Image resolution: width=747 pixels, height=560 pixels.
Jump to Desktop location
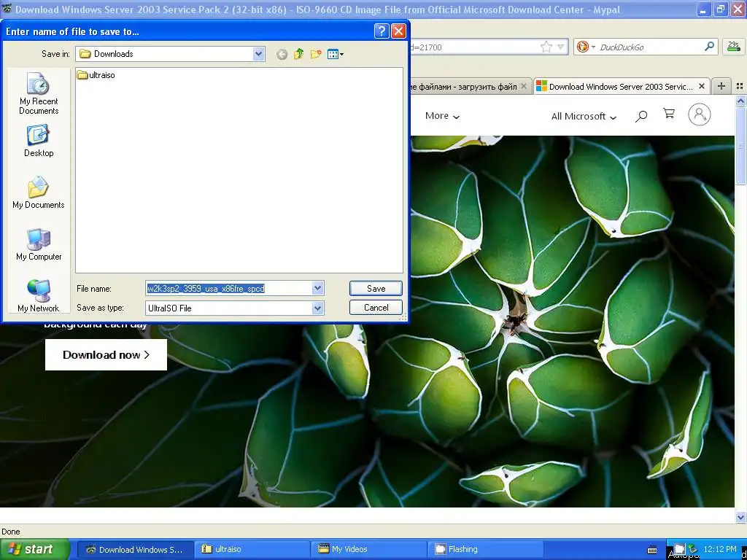pos(39,141)
